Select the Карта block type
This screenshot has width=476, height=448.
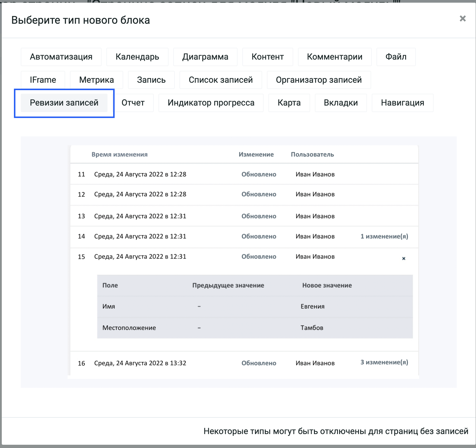pyautogui.click(x=289, y=103)
